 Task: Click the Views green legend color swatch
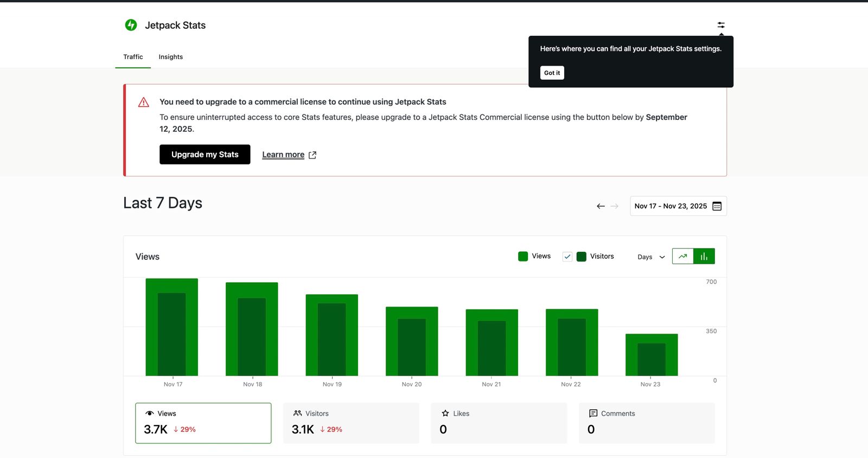tap(523, 257)
